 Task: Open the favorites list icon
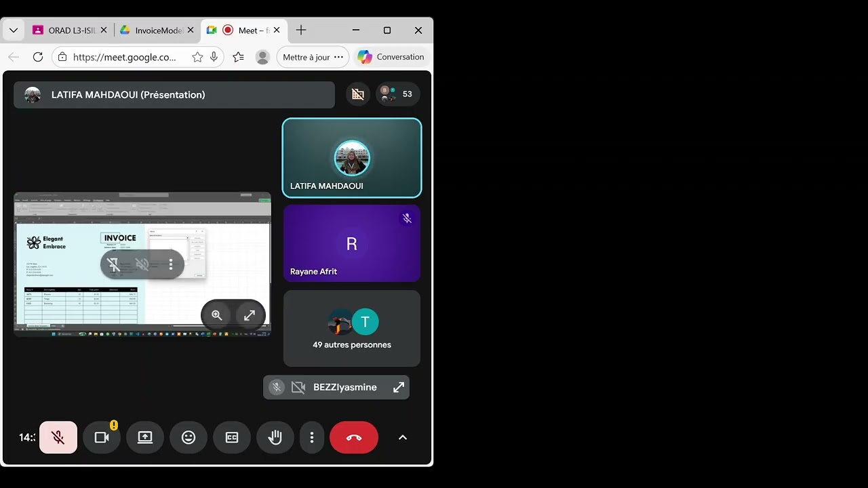pos(238,58)
